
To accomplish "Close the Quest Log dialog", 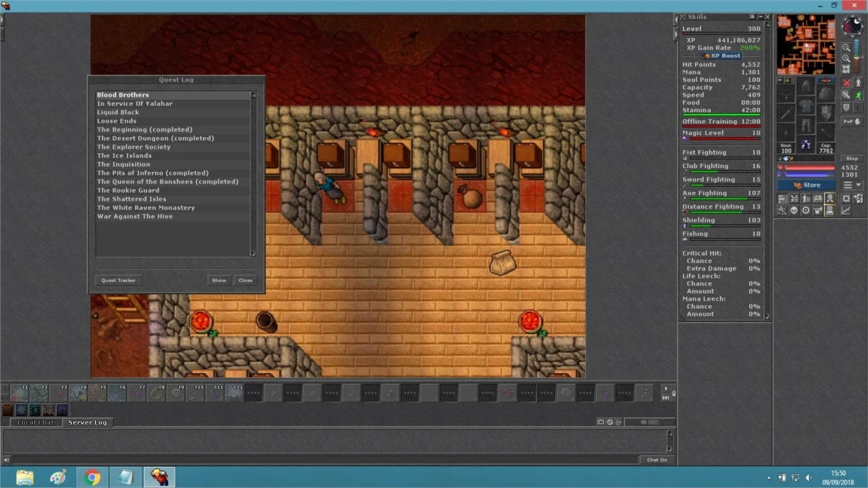I will click(x=246, y=280).
